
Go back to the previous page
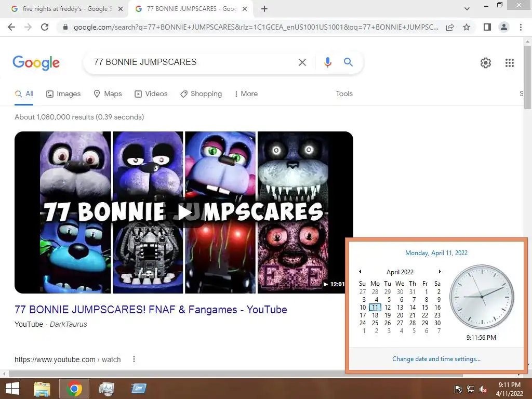(11, 27)
